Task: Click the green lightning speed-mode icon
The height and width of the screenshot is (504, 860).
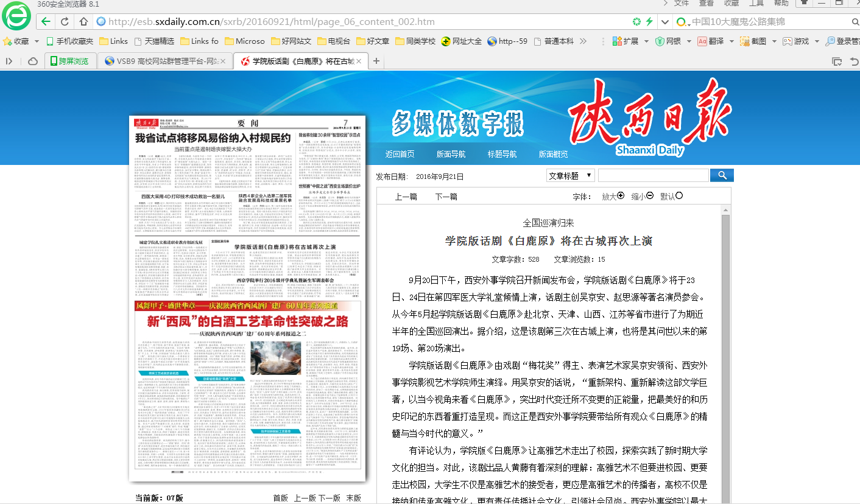Action: pyautogui.click(x=649, y=22)
